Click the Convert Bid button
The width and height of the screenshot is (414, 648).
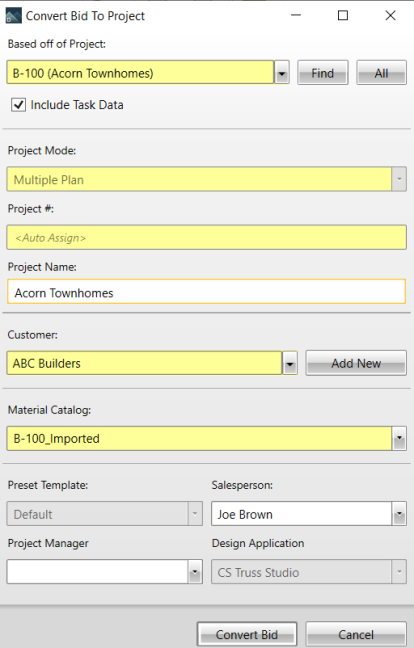(247, 634)
